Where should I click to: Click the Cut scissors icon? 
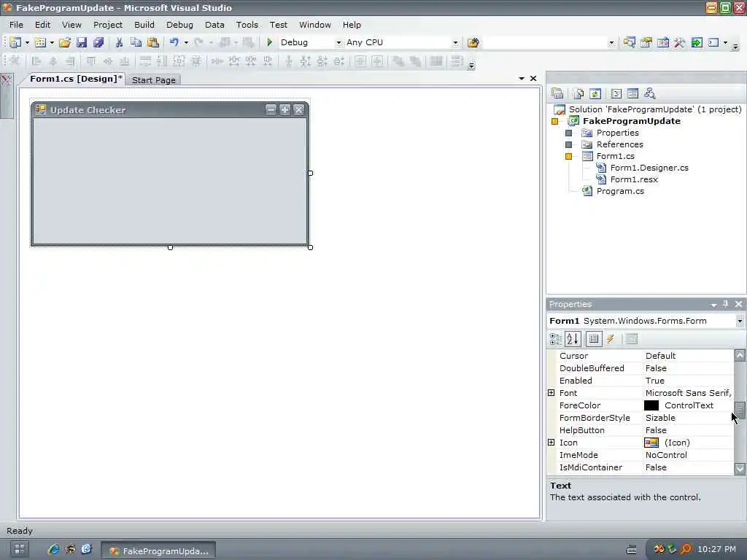click(x=119, y=42)
